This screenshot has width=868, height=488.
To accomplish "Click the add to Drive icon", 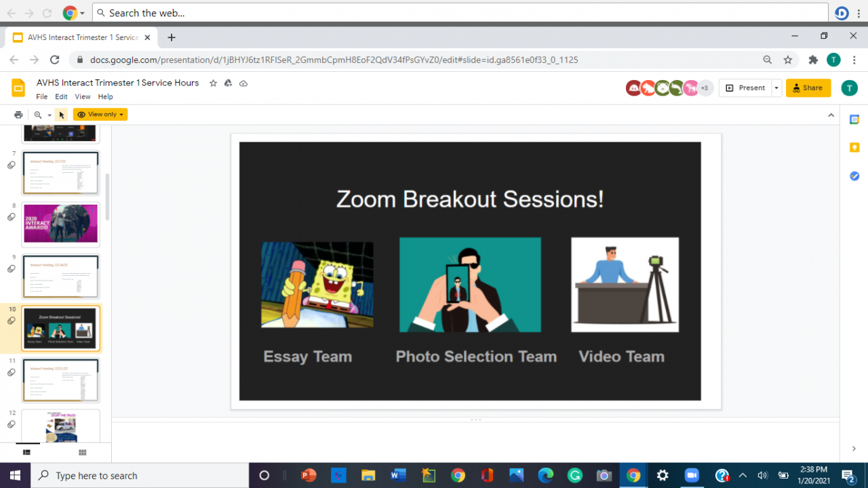I will click(228, 83).
